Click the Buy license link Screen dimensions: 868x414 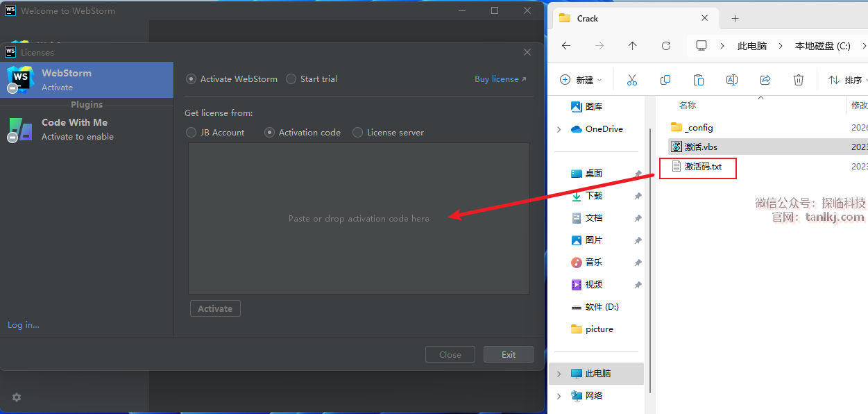tap(500, 79)
